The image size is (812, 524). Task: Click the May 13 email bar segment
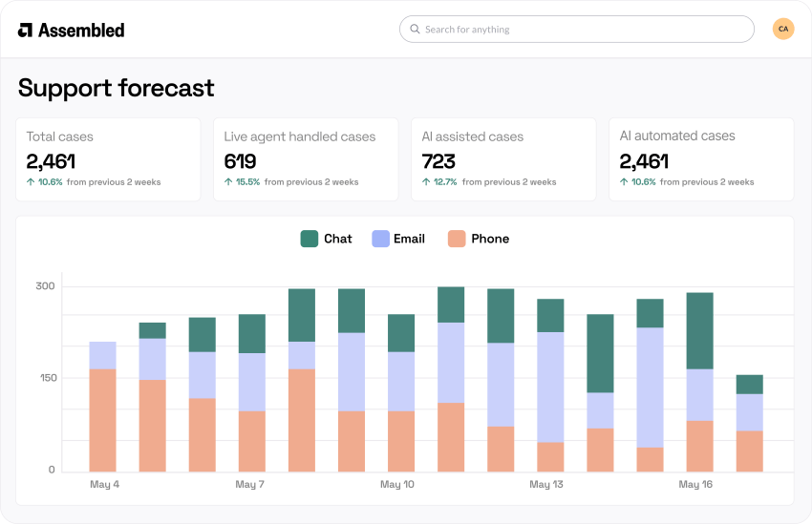click(550, 388)
